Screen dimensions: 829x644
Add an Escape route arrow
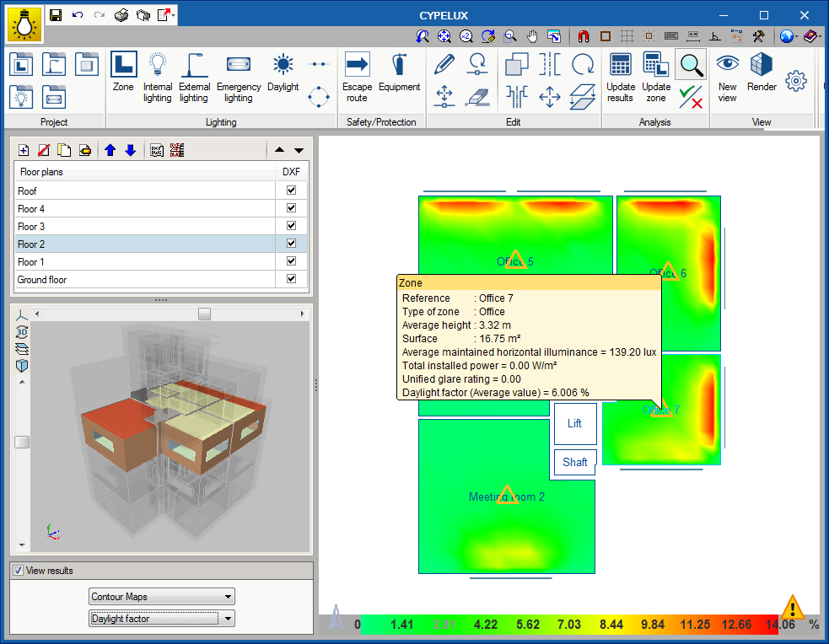pos(357,75)
